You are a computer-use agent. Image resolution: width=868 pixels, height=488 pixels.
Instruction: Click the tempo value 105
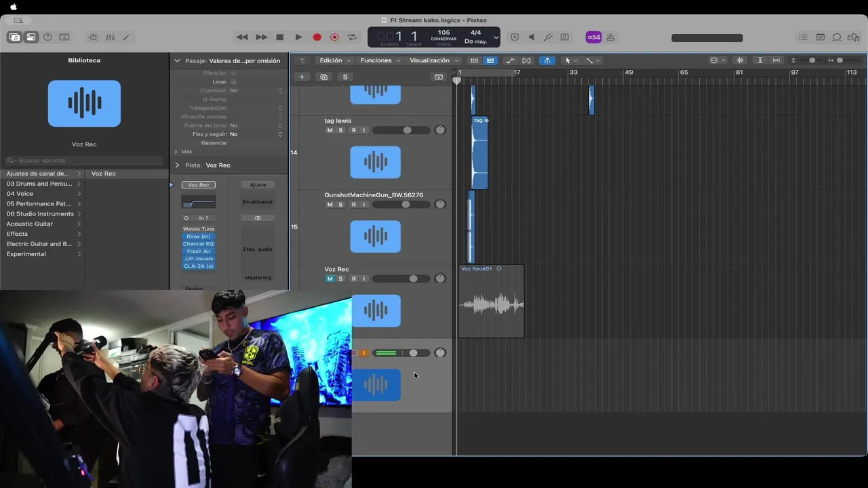click(443, 33)
